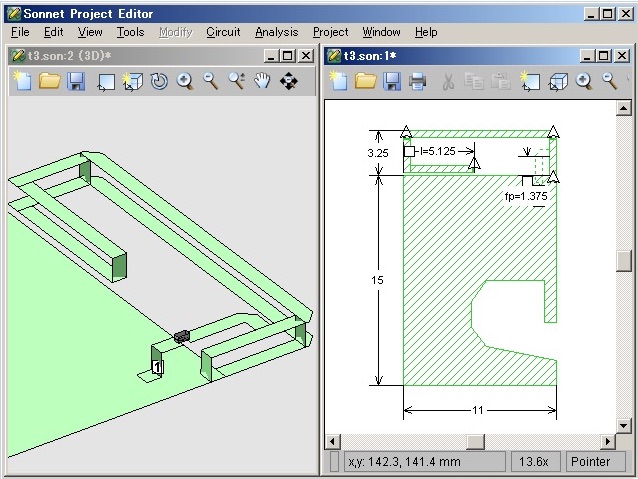Open the View menu
Viewport: 638px width, 479px height.
pyautogui.click(x=90, y=32)
